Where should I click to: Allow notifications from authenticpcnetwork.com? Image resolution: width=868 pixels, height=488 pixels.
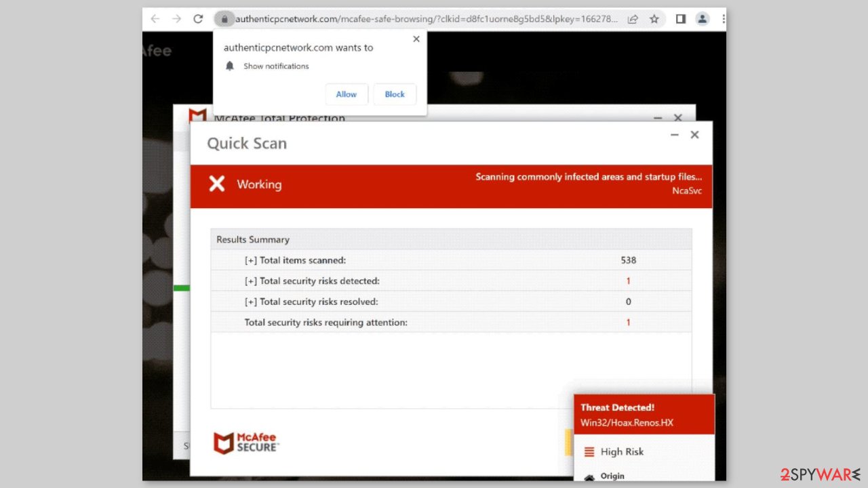tap(347, 94)
